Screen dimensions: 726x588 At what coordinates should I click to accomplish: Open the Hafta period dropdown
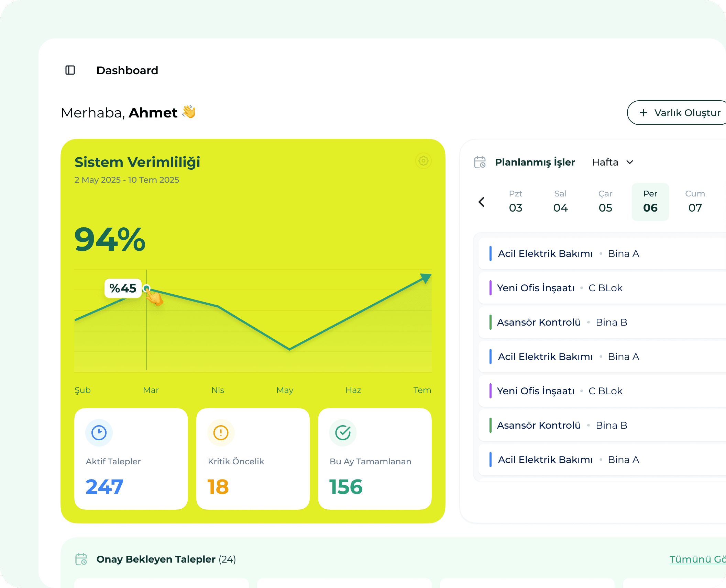point(613,162)
